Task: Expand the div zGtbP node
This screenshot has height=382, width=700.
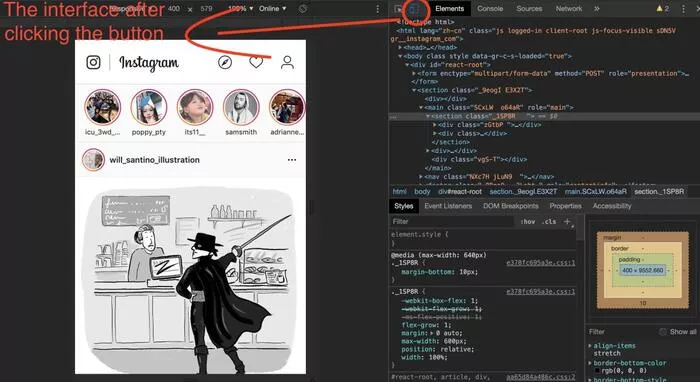Action: pos(435,125)
